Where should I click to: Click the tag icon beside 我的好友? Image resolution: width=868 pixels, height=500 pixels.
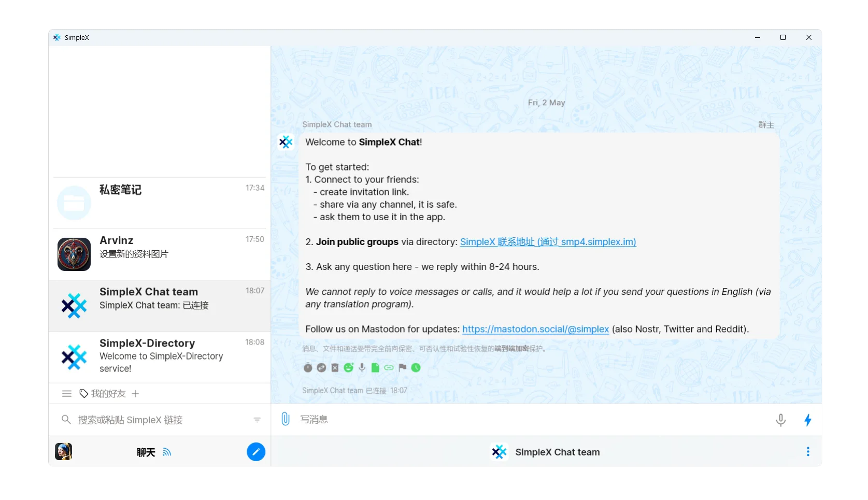pyautogui.click(x=83, y=394)
